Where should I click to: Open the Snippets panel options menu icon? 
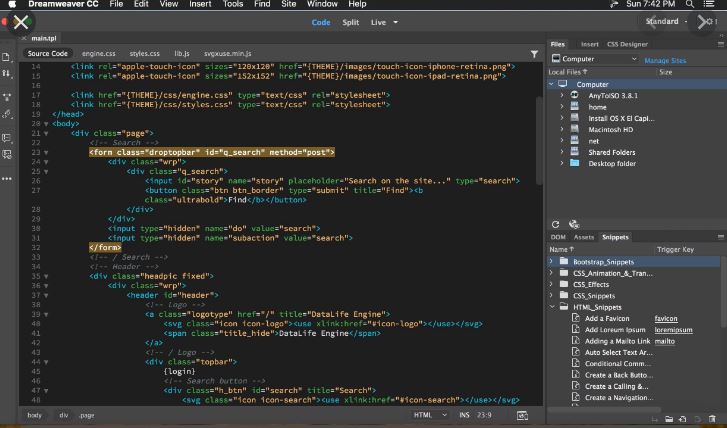pos(721,237)
